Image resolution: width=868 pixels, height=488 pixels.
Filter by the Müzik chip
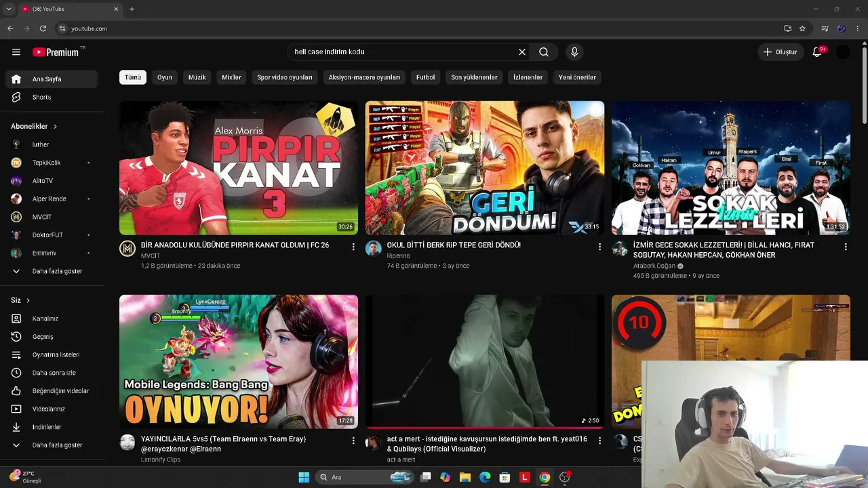coord(197,77)
